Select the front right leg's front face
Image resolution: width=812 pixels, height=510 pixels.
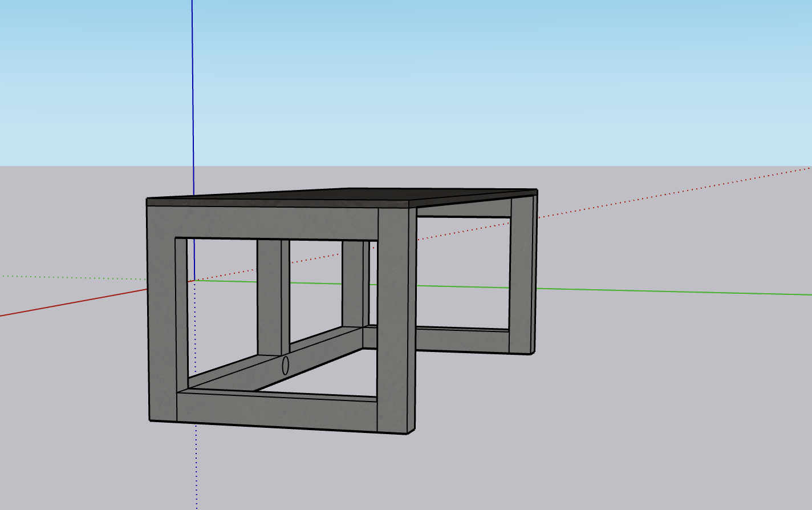click(x=392, y=319)
